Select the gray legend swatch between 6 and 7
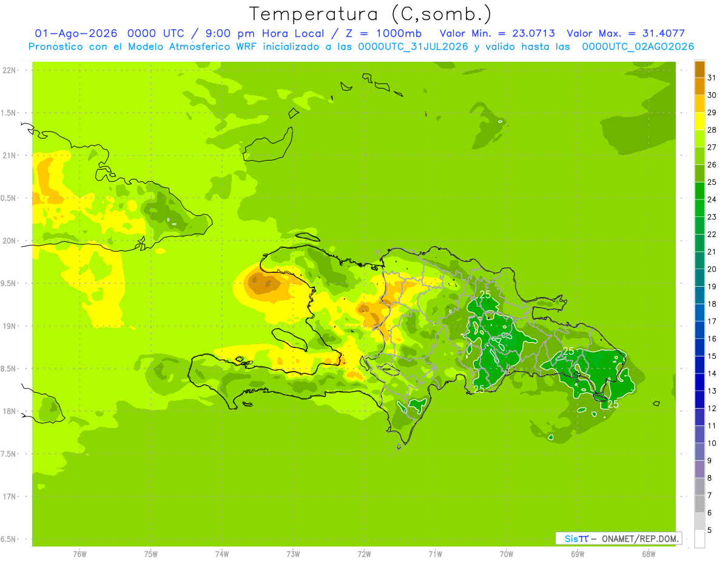 click(x=699, y=504)
